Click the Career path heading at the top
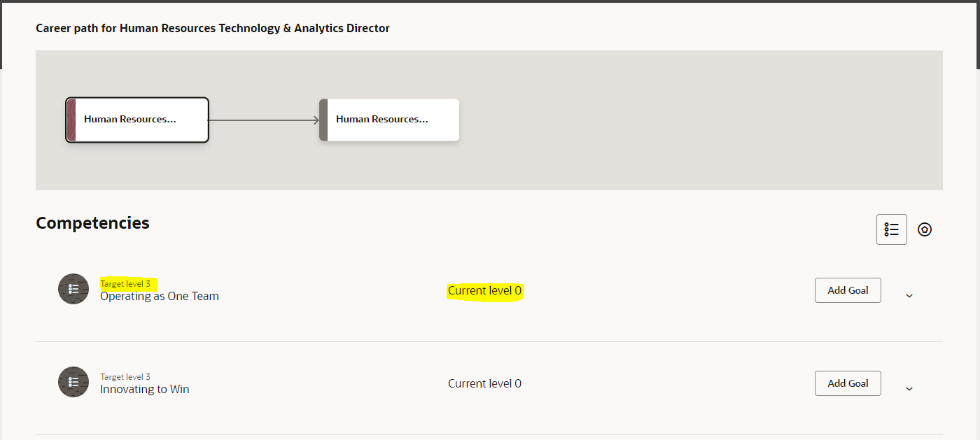The width and height of the screenshot is (980, 440). [x=212, y=28]
